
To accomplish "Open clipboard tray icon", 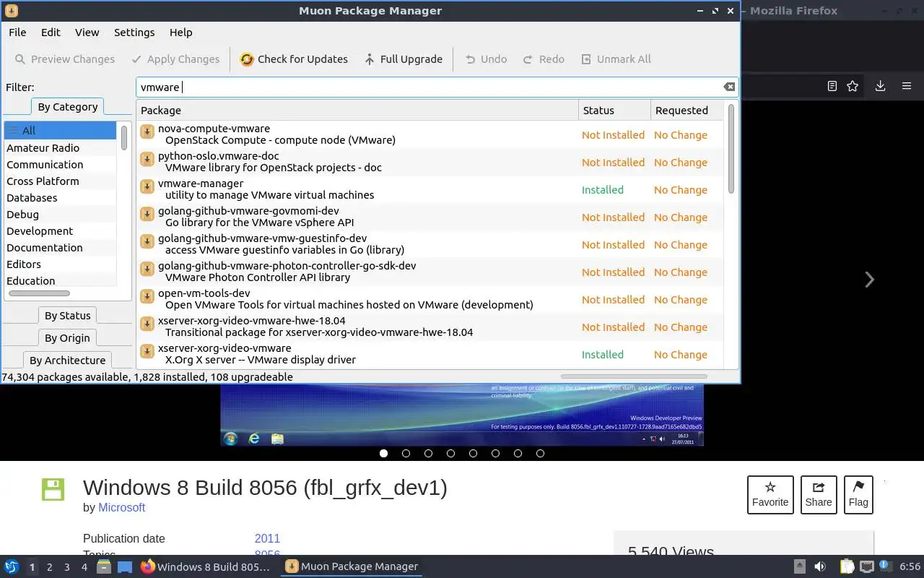I will pyautogui.click(x=847, y=567).
